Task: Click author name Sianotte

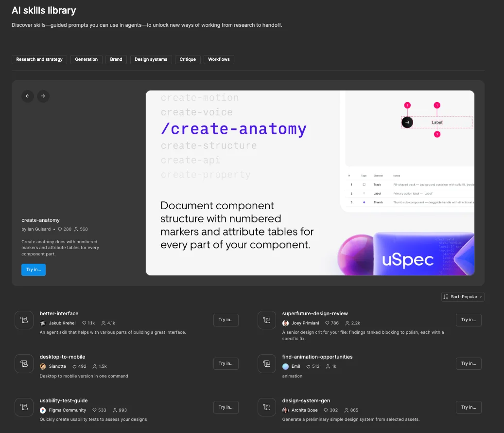Action: point(57,366)
